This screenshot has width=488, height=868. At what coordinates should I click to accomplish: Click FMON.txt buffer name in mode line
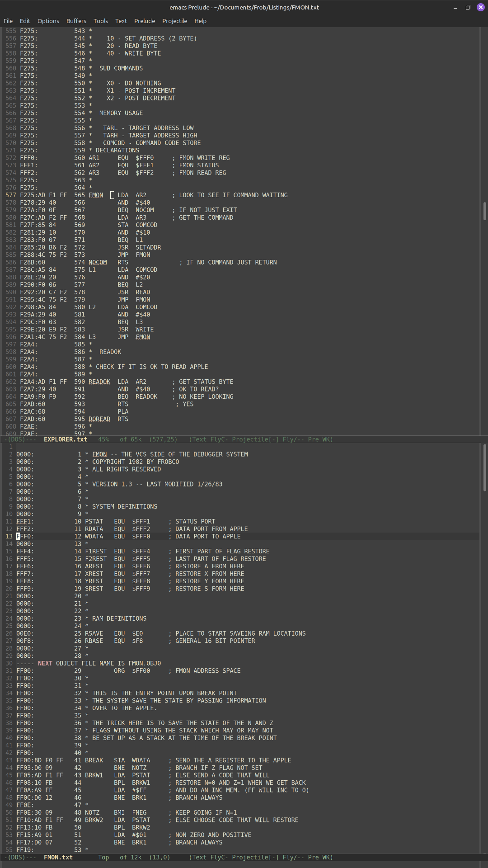(x=58, y=857)
